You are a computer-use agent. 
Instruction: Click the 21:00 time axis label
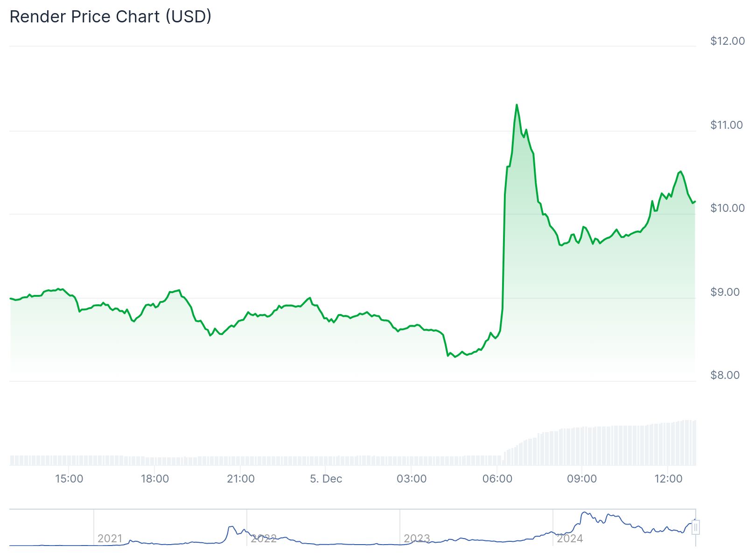point(241,479)
